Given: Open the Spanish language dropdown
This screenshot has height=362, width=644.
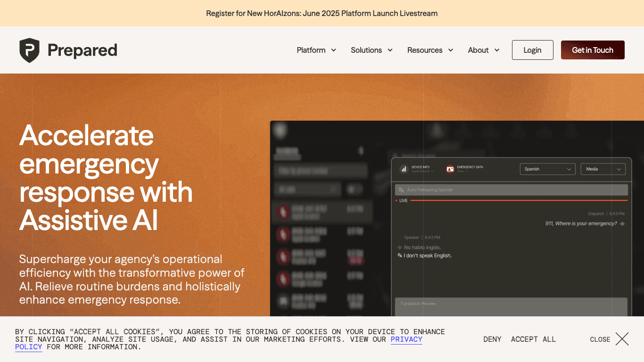Looking at the screenshot, I should pyautogui.click(x=547, y=169).
